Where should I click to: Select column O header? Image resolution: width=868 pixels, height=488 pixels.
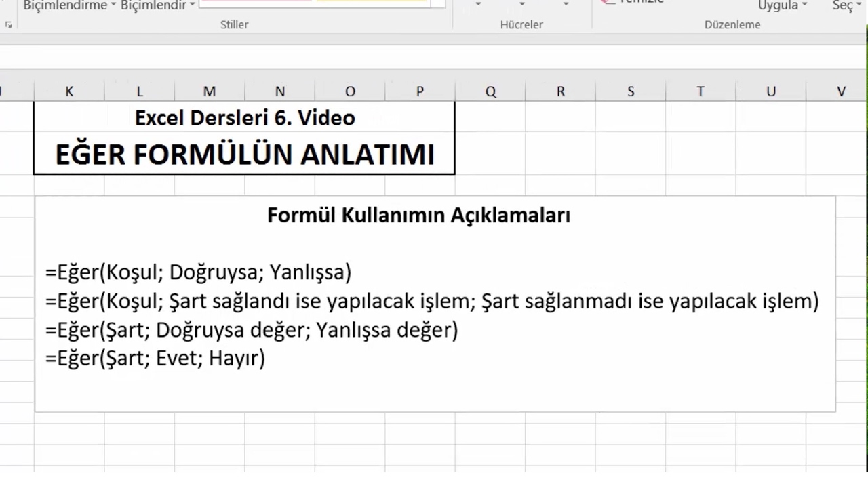tap(350, 91)
